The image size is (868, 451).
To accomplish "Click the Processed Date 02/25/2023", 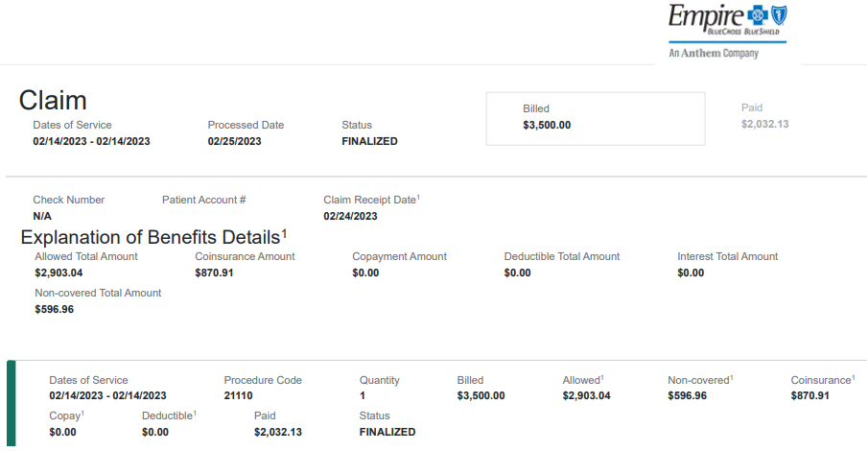I will [x=234, y=141].
